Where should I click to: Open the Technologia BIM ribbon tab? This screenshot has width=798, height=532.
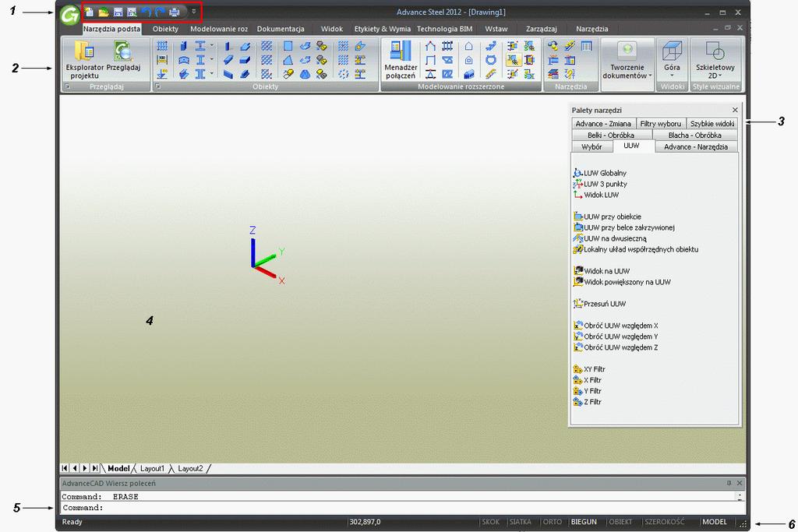point(444,29)
